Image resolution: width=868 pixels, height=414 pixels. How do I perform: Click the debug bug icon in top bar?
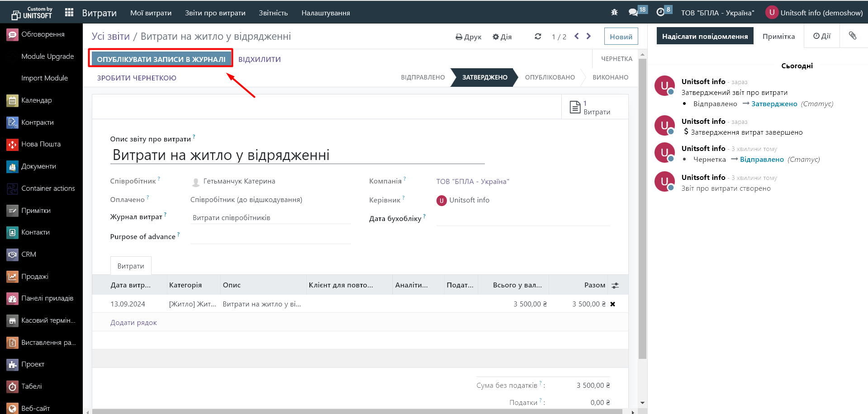[614, 13]
